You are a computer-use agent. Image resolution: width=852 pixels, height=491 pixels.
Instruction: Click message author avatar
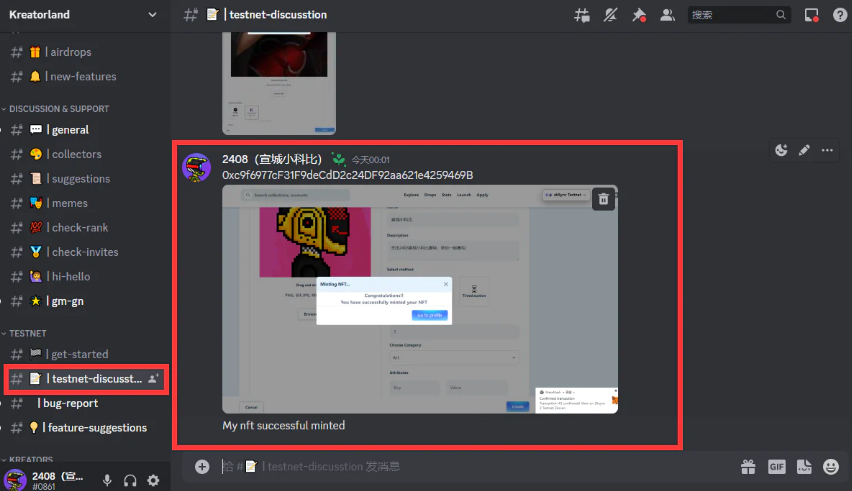[x=196, y=167]
